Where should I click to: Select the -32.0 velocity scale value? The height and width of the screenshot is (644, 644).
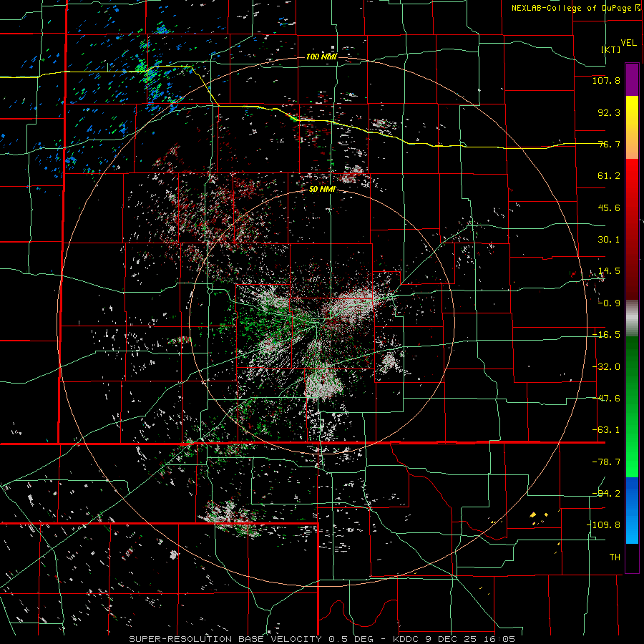606,367
